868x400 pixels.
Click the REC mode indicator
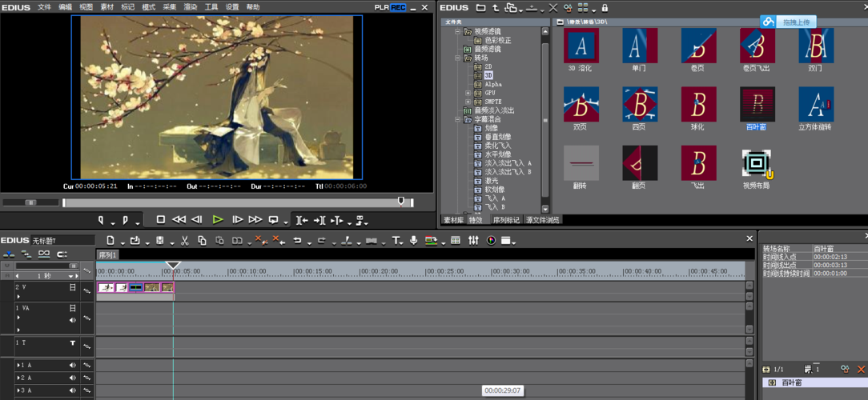(397, 8)
